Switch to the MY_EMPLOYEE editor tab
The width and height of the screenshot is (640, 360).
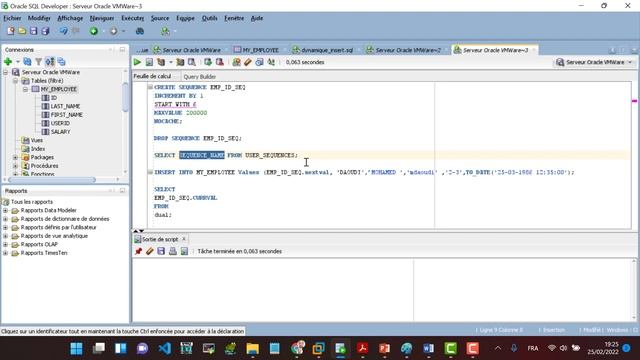(x=260, y=50)
